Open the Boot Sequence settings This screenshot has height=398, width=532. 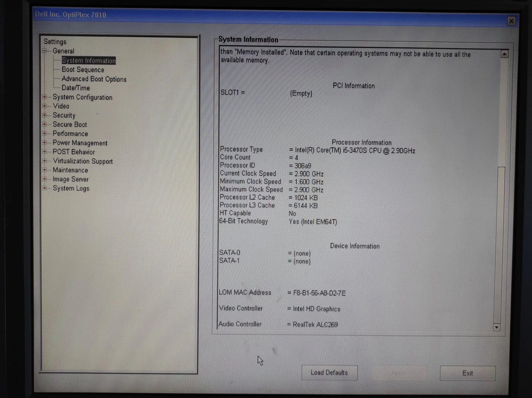(x=83, y=70)
